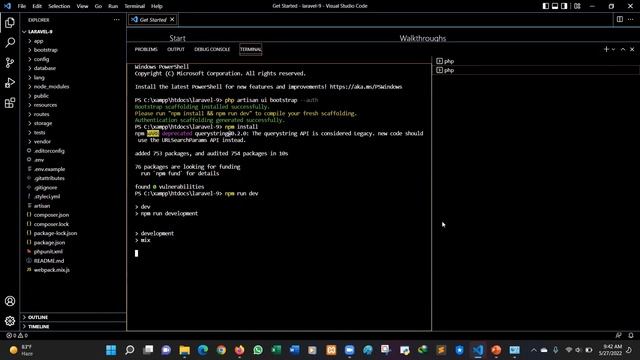Maximize the panel size with the caret
The image size is (640, 360).
click(x=623, y=49)
